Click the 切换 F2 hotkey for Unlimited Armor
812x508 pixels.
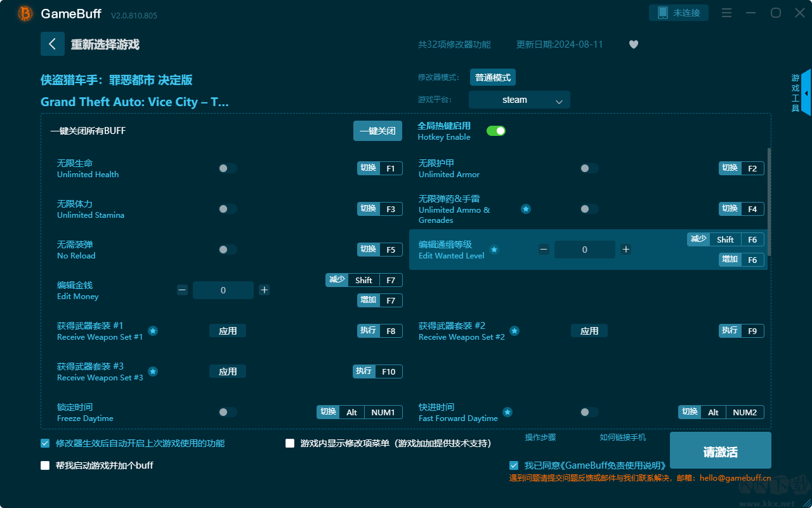pos(742,168)
